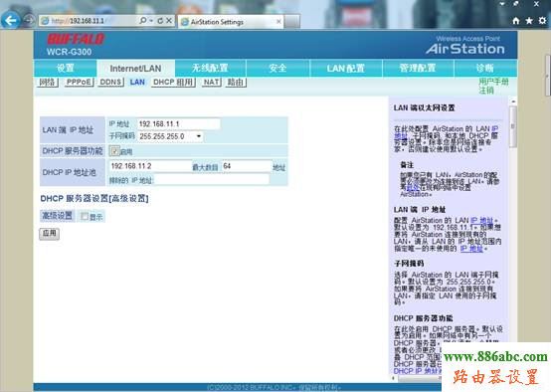Click the LAN IP address input field

[179, 123]
